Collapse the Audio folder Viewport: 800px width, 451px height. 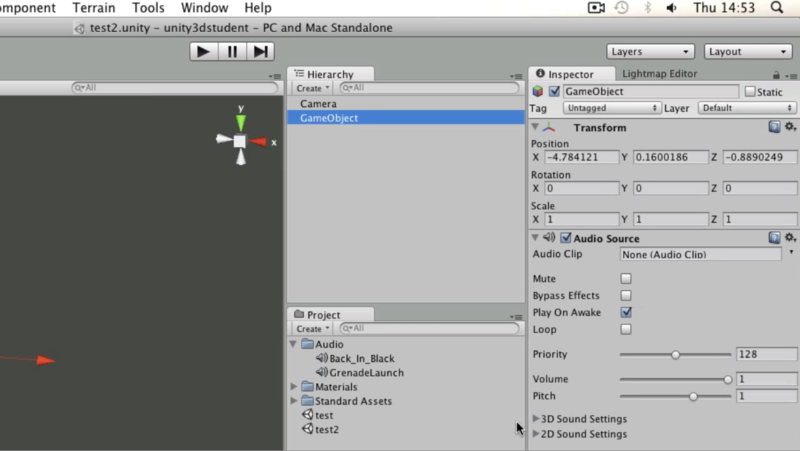click(x=293, y=344)
